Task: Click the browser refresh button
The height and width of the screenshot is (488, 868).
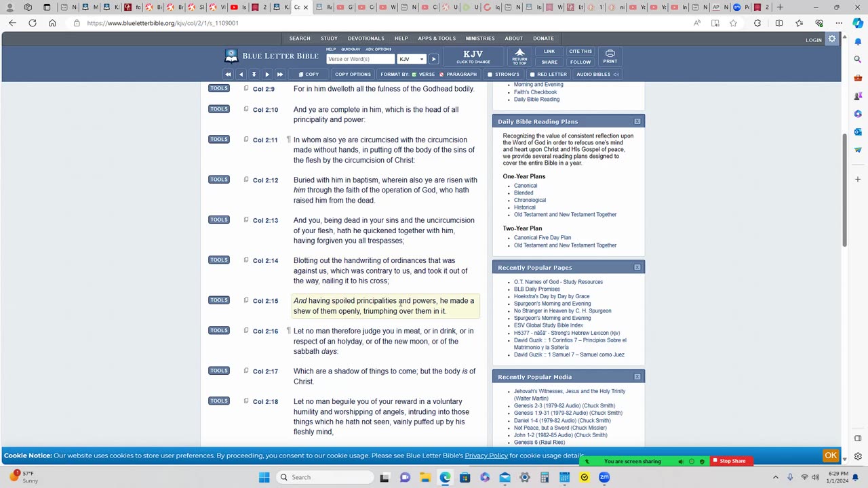Action: pyautogui.click(x=33, y=23)
